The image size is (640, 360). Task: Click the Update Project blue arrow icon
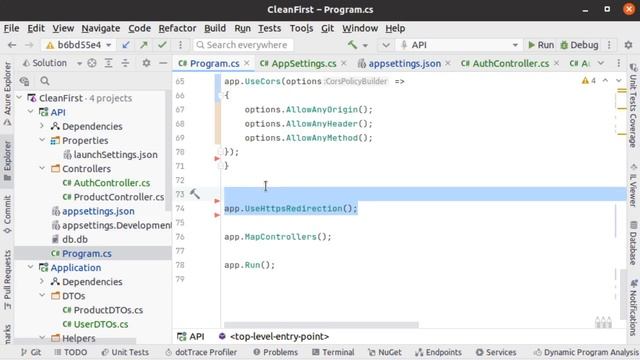[x=126, y=45]
